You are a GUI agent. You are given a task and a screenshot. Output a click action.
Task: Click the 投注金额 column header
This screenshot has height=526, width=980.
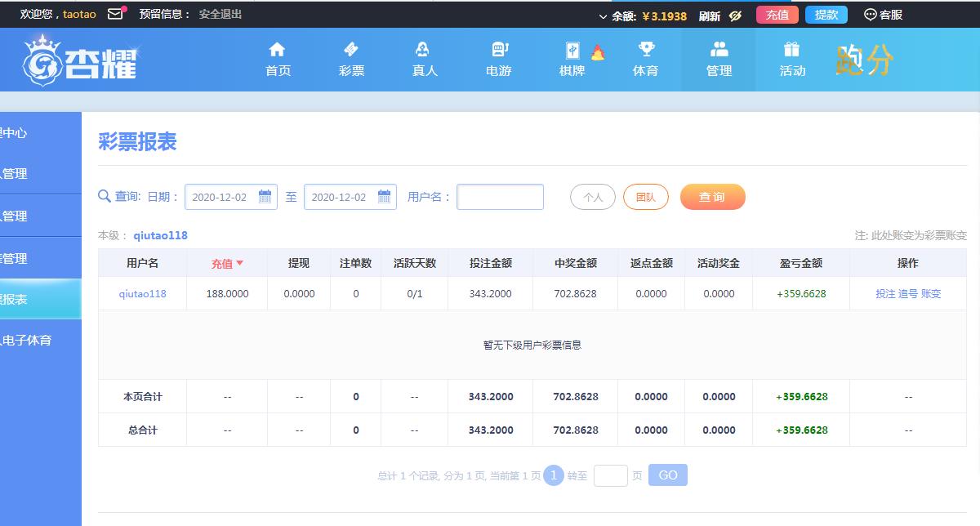coord(491,263)
